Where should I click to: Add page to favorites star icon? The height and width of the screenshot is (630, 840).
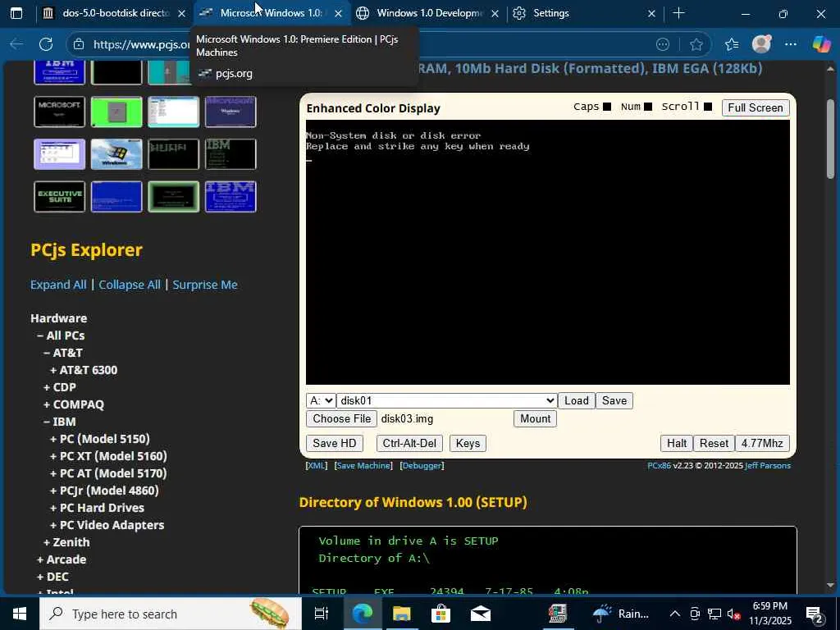696,44
